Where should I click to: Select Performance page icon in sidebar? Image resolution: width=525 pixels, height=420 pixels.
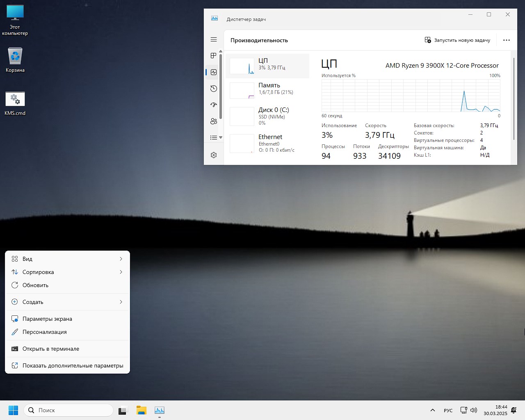[x=214, y=72]
